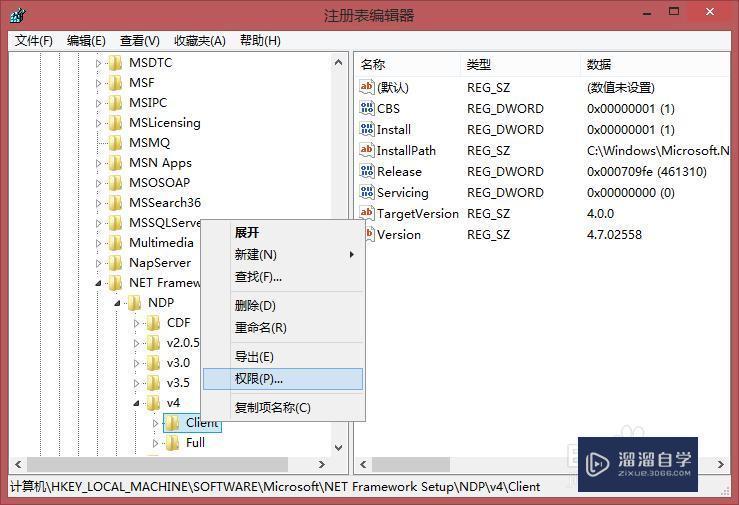
Task: Open the 收藏夹(A) menu
Action: click(200, 41)
